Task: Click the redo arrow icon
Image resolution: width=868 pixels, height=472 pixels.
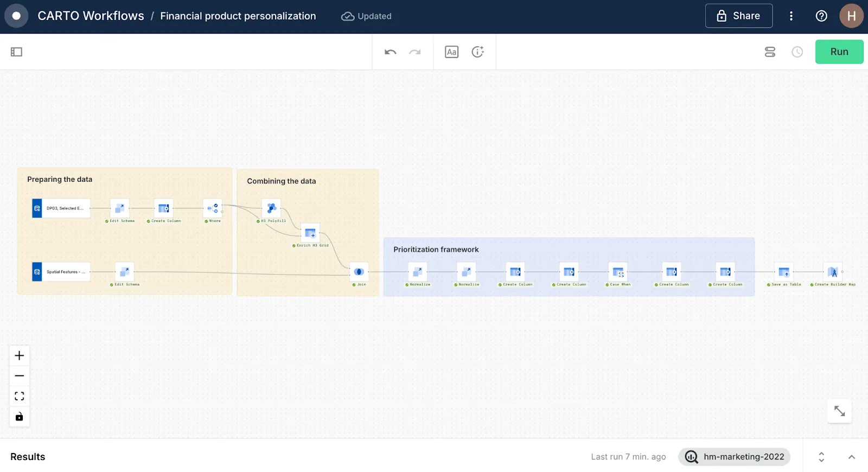Action: [415, 52]
